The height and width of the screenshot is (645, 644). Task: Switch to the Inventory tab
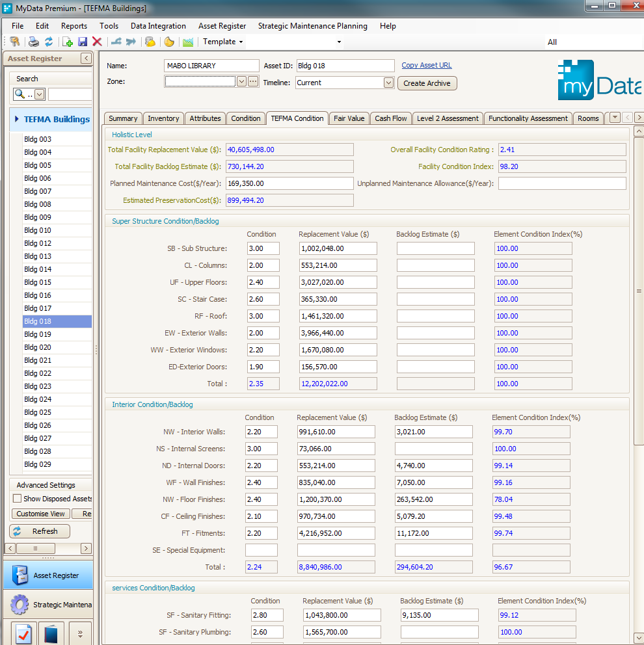(x=163, y=118)
